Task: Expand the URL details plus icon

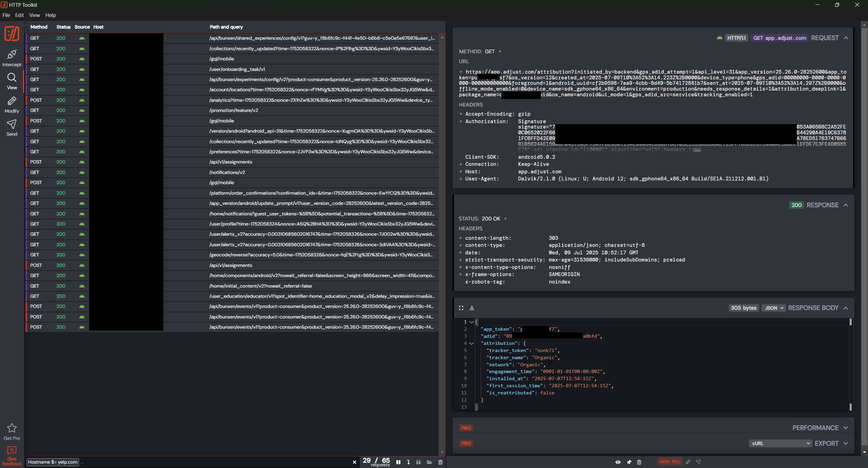Action: tap(461, 72)
